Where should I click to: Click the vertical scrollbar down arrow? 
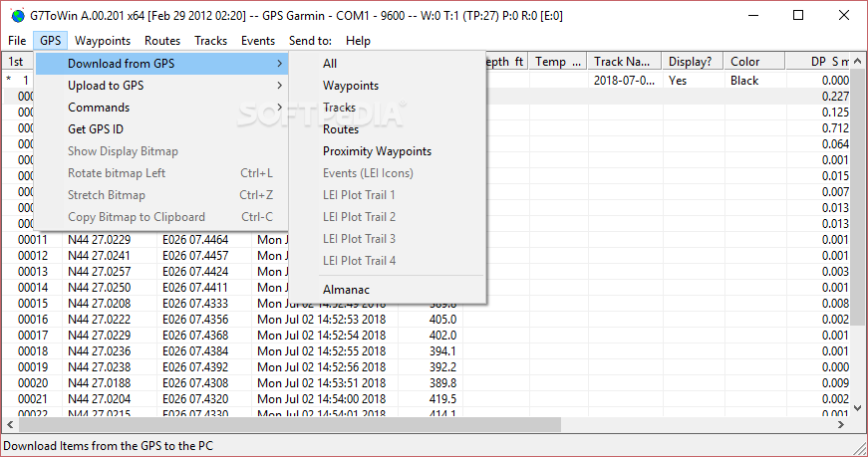click(857, 408)
